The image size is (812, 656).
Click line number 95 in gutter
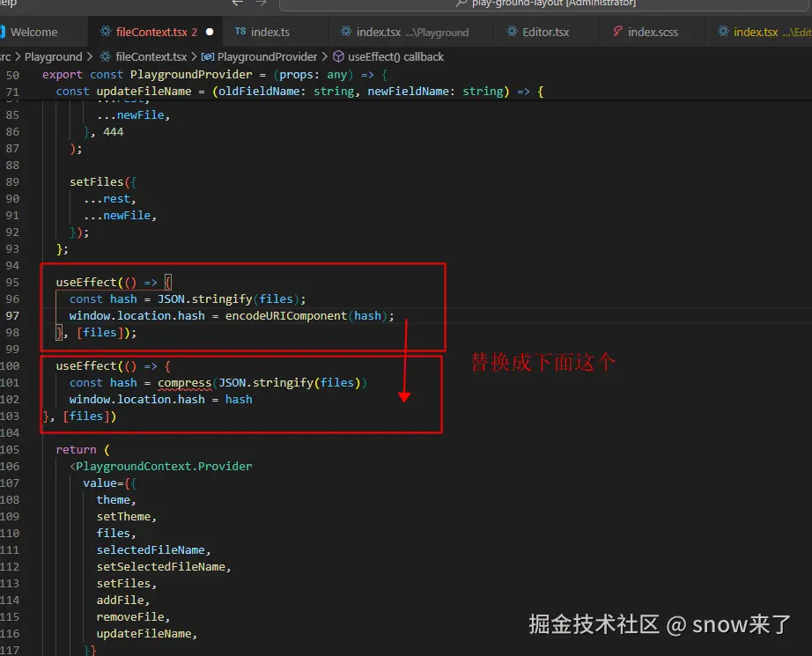tap(12, 282)
